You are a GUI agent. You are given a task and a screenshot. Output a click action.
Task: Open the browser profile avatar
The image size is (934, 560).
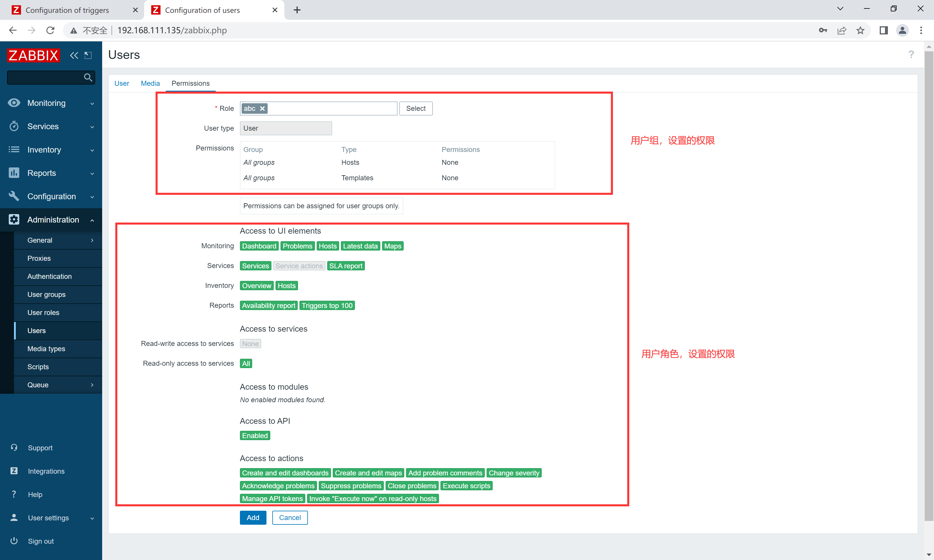pos(902,30)
